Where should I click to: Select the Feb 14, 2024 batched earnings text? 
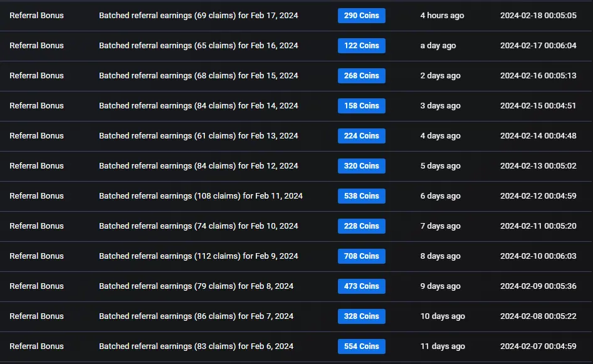point(199,106)
